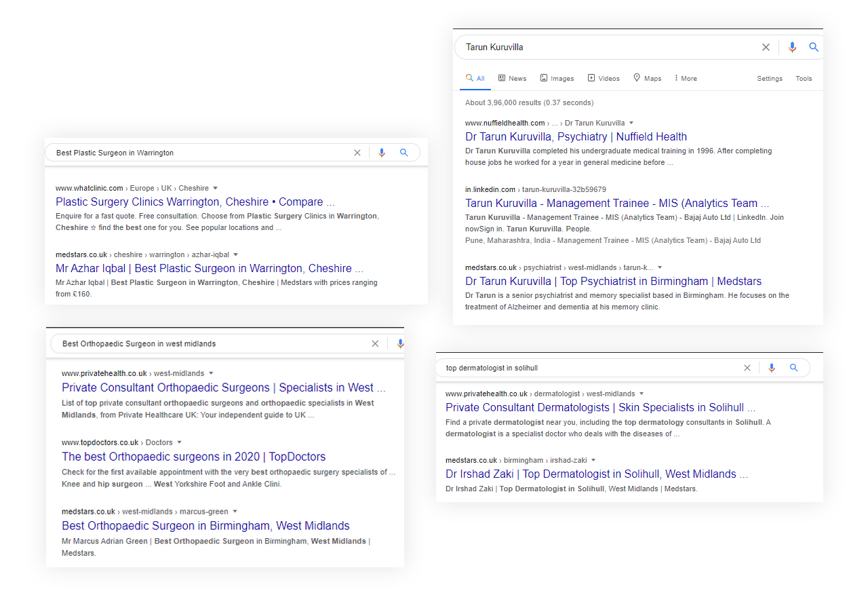Switch to the Maps tab
This screenshot has height=608, width=868.
click(647, 79)
